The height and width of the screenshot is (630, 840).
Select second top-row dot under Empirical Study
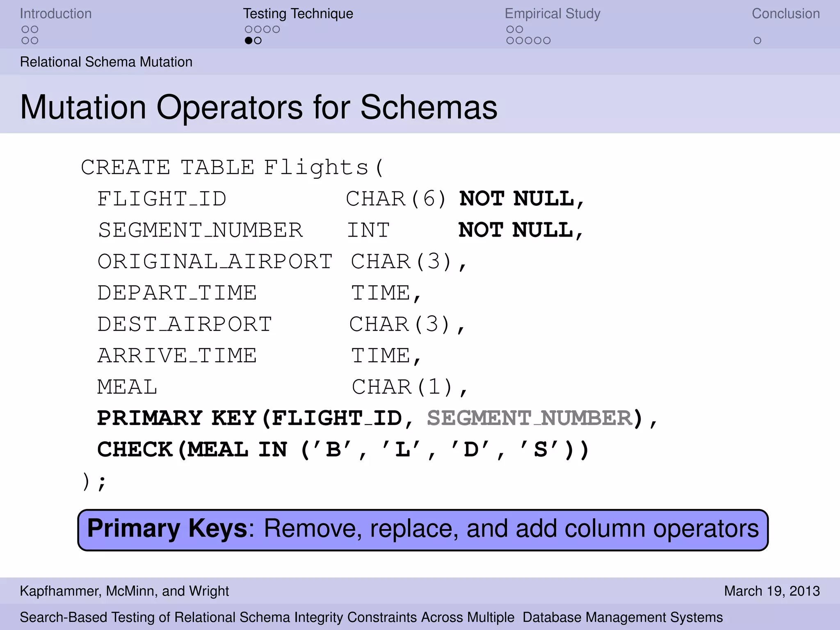[519, 30]
